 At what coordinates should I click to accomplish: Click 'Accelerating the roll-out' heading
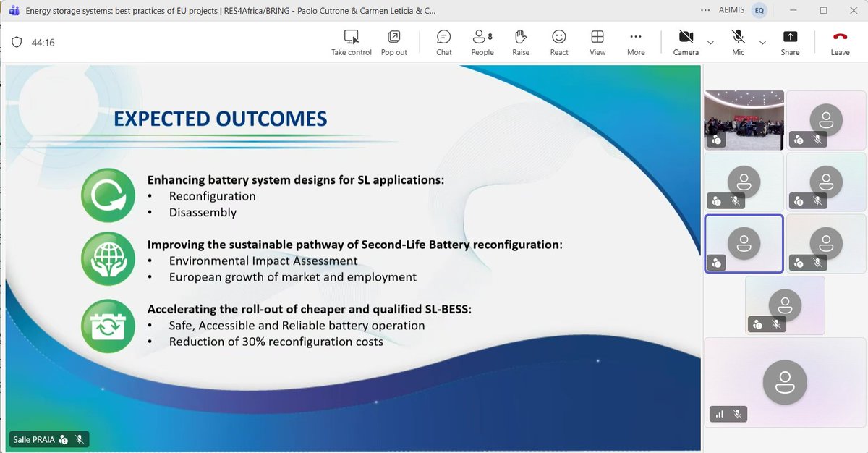(x=310, y=309)
